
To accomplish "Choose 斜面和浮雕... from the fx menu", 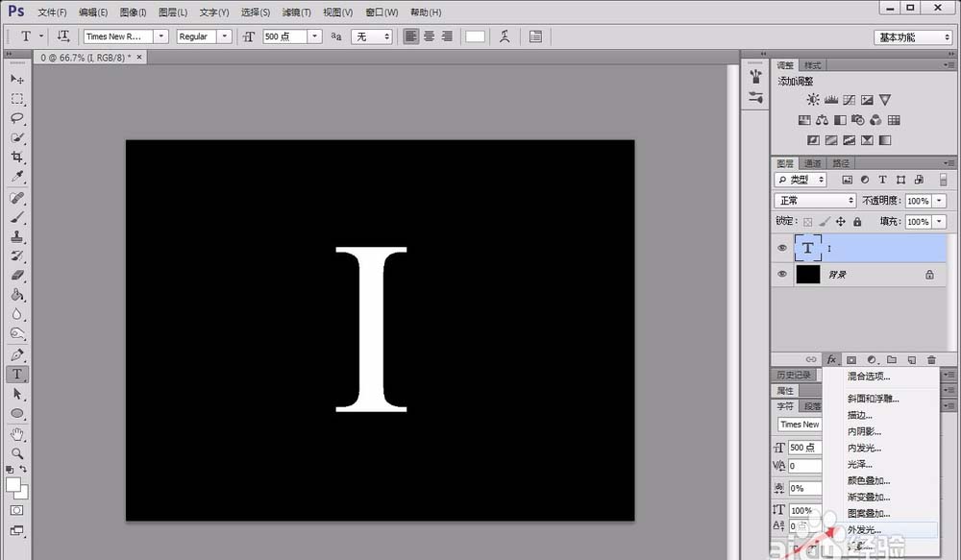I will (x=874, y=399).
